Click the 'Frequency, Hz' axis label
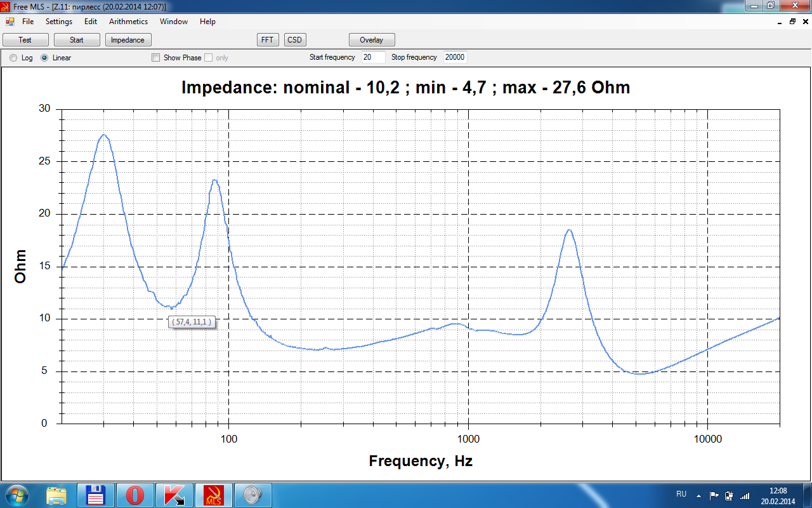The height and width of the screenshot is (508, 812). coord(421,461)
